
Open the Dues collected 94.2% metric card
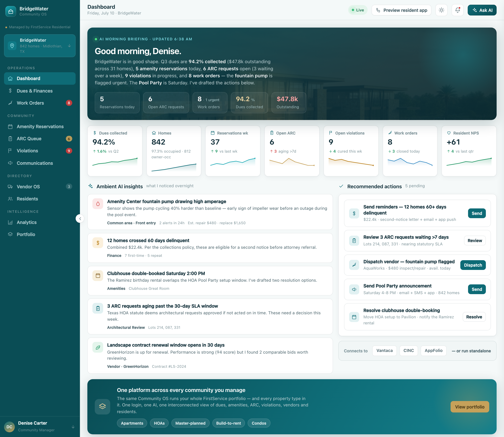click(x=115, y=151)
